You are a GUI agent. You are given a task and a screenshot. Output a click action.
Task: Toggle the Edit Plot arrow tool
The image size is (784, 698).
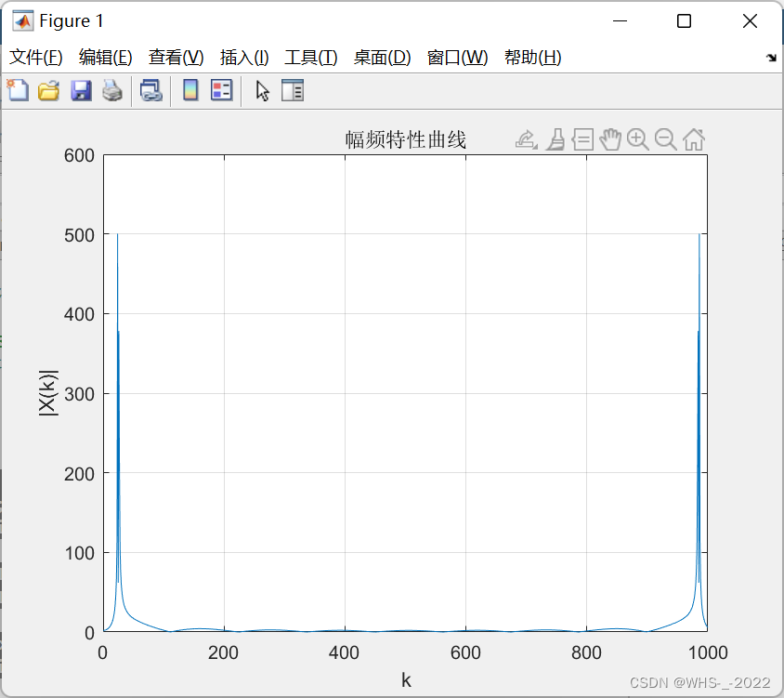[x=263, y=91]
